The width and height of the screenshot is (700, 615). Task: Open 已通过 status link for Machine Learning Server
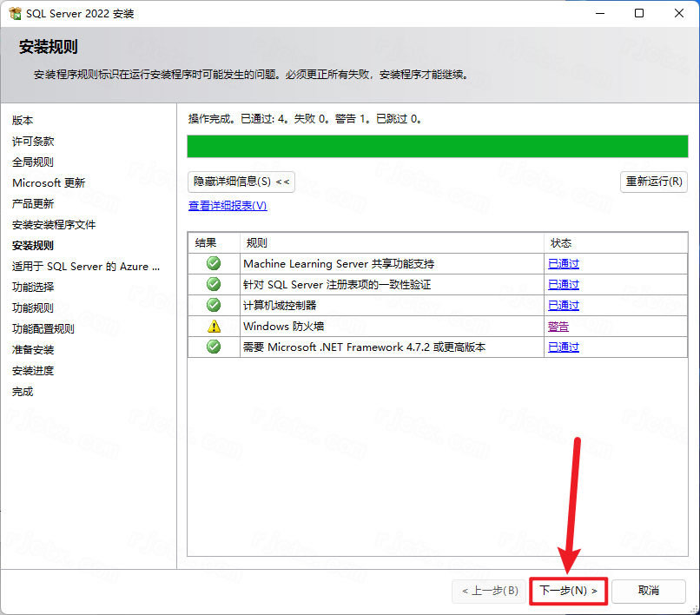pos(564,263)
